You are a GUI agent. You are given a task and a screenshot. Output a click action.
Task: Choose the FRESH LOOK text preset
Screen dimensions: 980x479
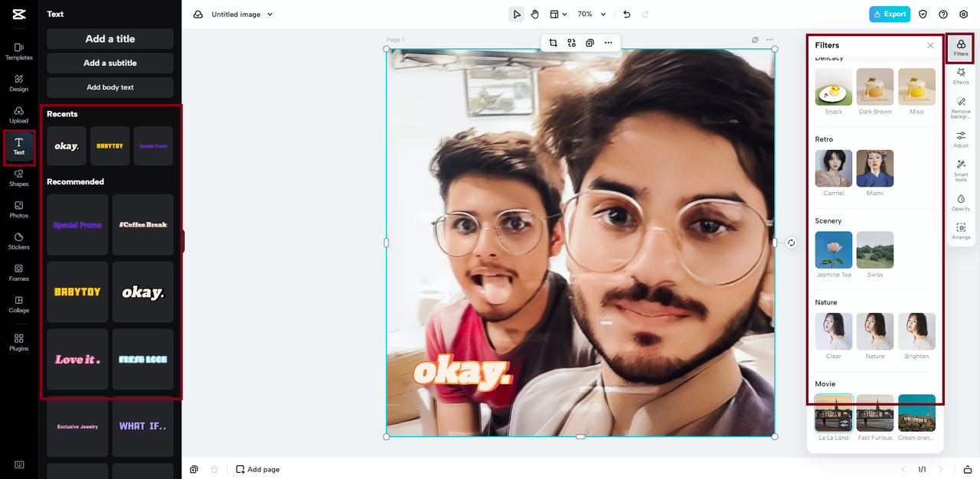143,360
